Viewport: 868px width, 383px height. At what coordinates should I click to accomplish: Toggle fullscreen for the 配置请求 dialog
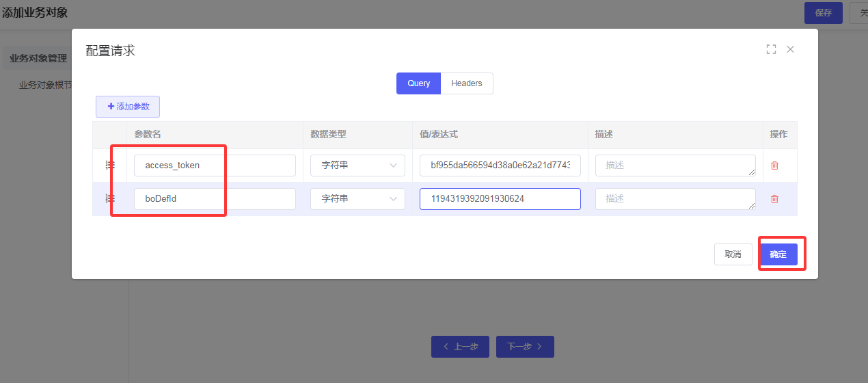[771, 49]
